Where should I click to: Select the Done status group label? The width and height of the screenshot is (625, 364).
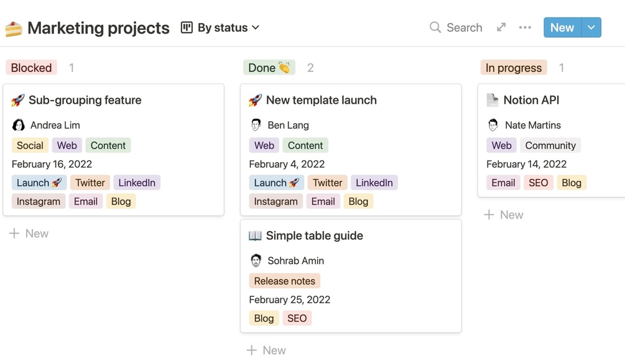coord(269,68)
